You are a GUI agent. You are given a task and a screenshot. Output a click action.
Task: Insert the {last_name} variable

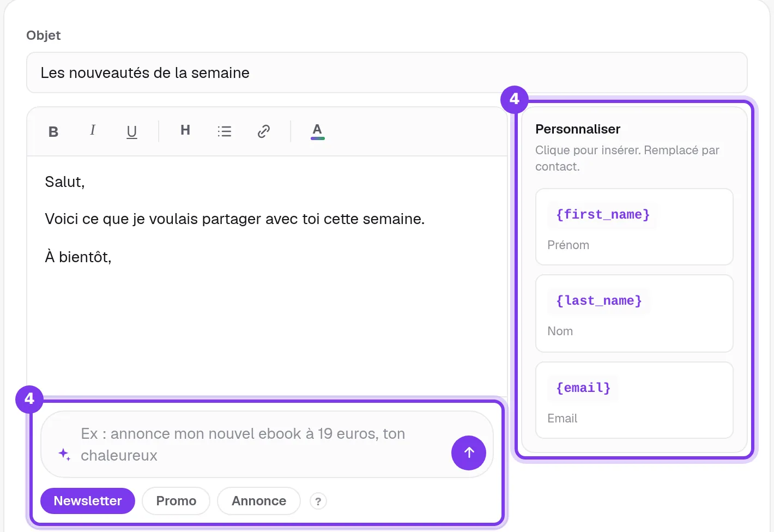click(634, 313)
